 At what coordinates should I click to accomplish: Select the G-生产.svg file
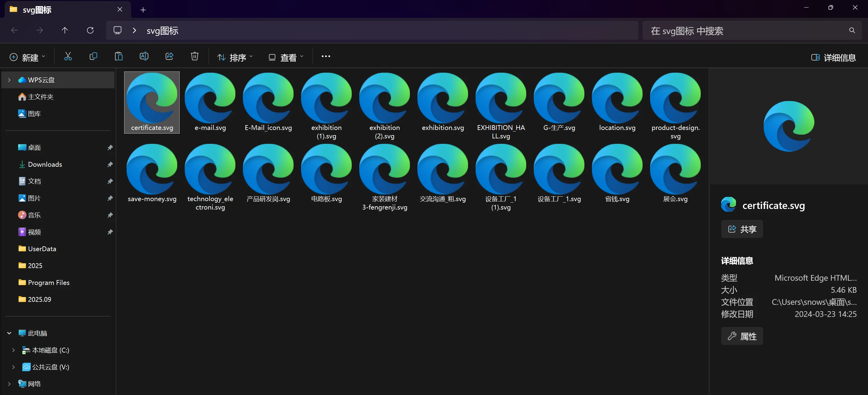point(559,102)
